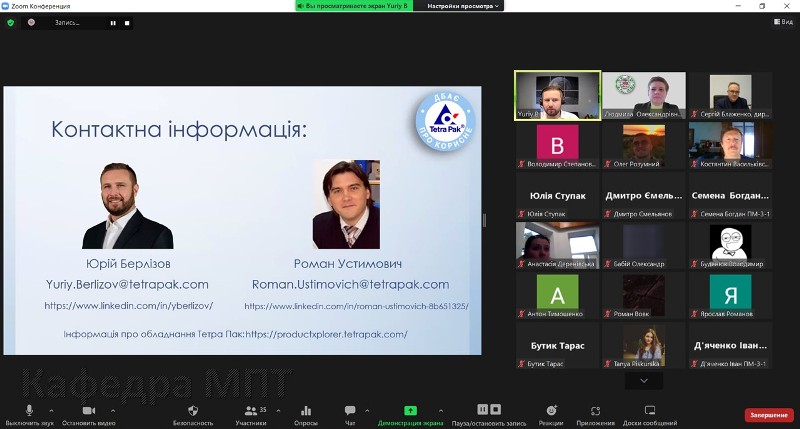Expand video options arrow next to camera
800x429 pixels.
pos(113,410)
